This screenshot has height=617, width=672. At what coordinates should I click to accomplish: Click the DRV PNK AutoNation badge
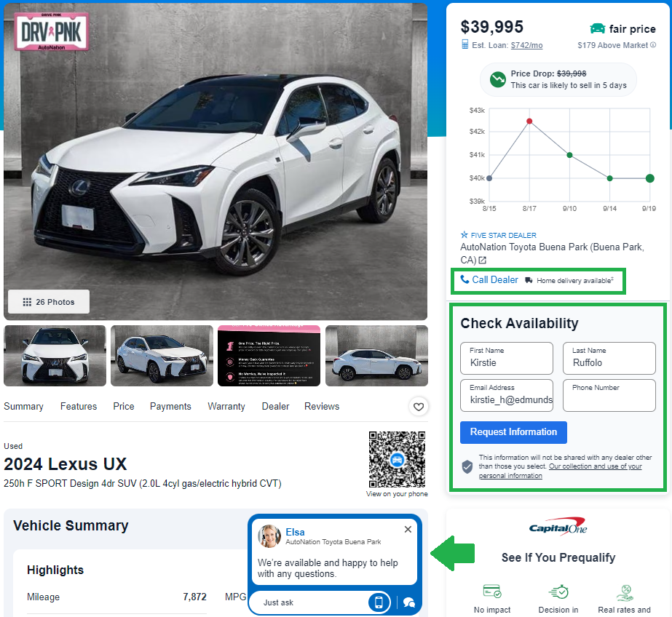[52, 31]
